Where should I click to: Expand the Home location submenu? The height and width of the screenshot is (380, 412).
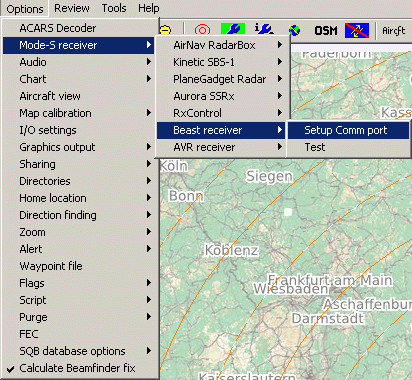click(x=79, y=198)
